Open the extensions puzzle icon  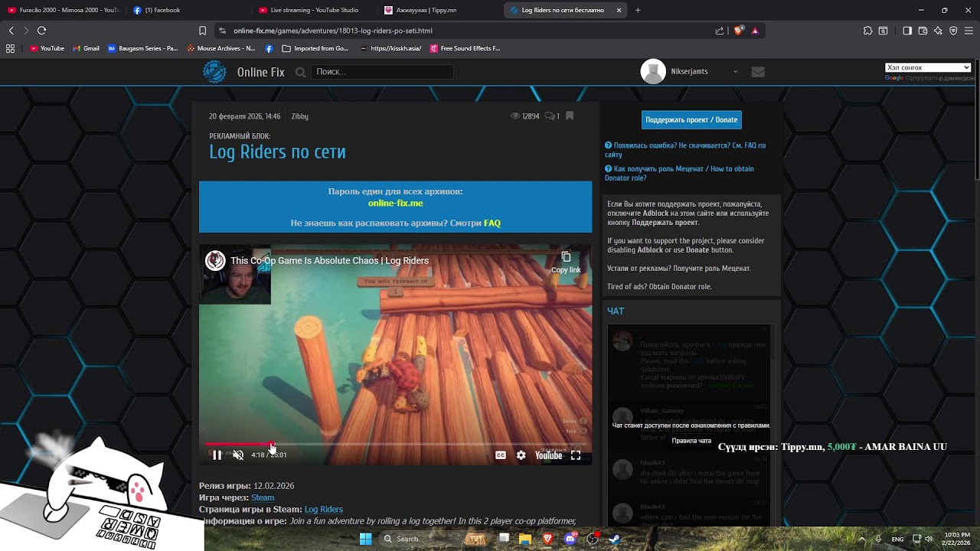pos(867,31)
